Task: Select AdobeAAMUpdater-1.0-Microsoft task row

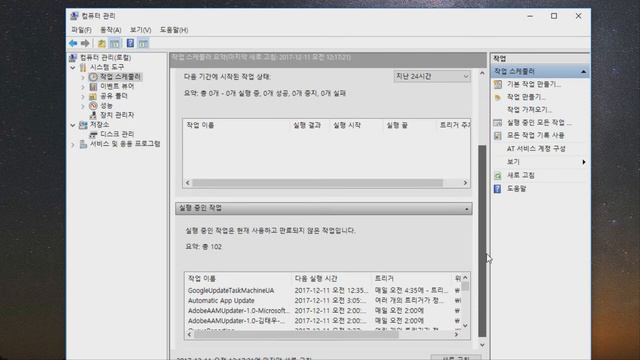Action: 322,311
